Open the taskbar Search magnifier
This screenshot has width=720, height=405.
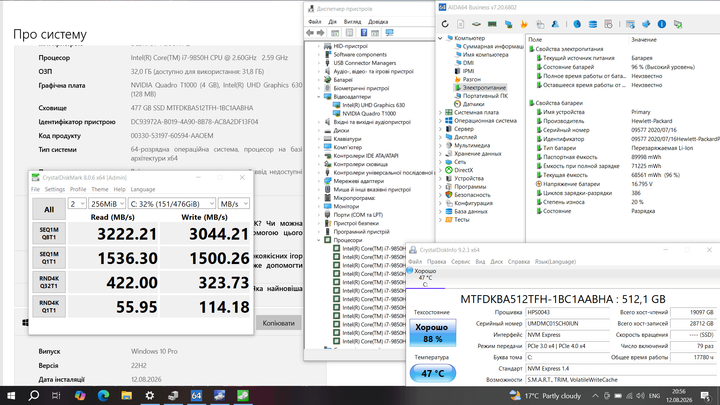34,395
